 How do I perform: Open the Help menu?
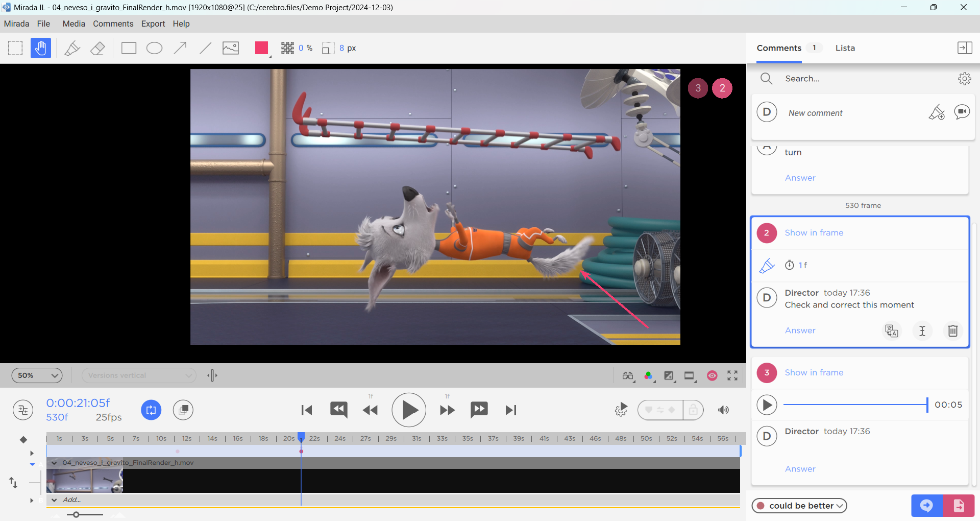[x=181, y=23]
